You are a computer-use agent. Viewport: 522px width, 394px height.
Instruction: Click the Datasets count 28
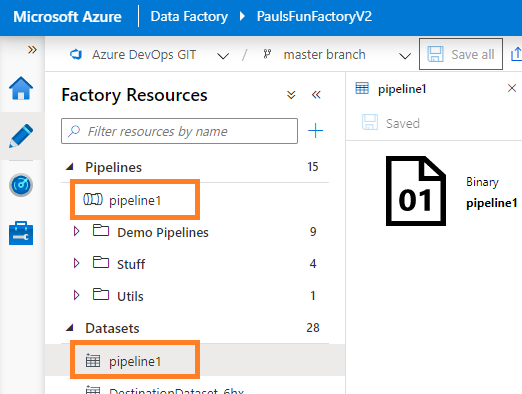pyautogui.click(x=313, y=328)
